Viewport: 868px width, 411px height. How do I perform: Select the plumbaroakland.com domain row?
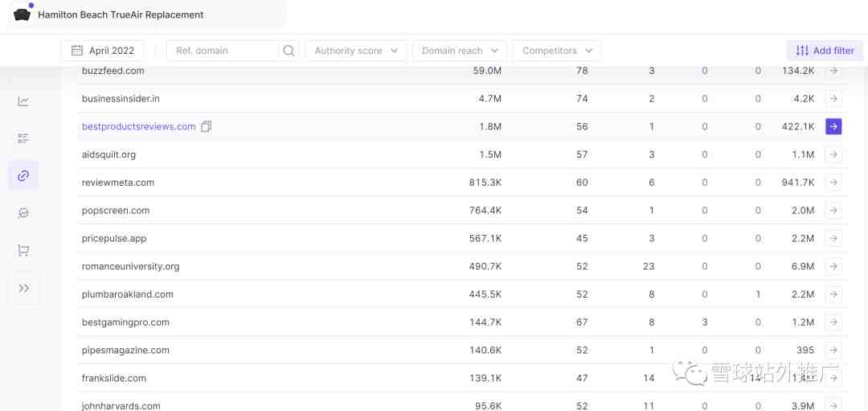pos(462,294)
